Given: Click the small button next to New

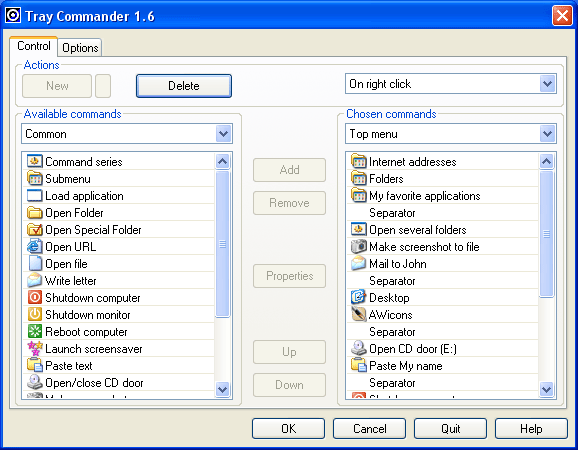Looking at the screenshot, I should 103,86.
